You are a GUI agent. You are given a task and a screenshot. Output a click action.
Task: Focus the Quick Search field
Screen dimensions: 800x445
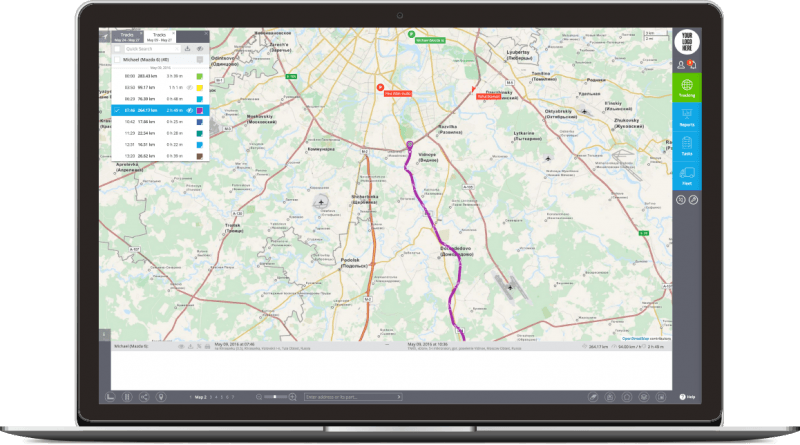[x=153, y=49]
